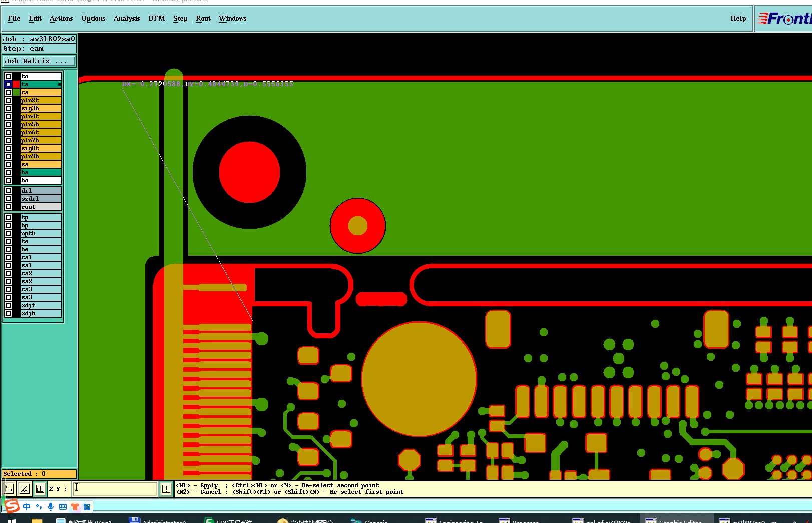This screenshot has height=523, width=812.
Task: Toggle display of the ts layer
Action: [x=8, y=84]
